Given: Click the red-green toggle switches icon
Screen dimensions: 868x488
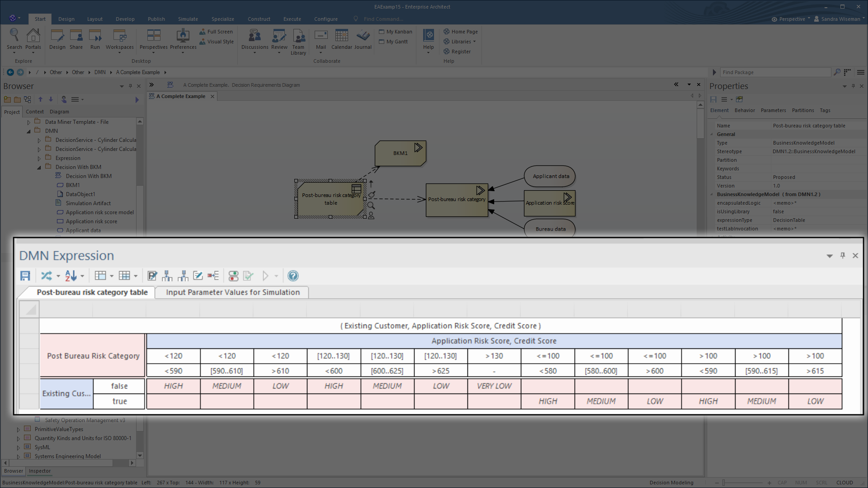Looking at the screenshot, I should pyautogui.click(x=233, y=276).
